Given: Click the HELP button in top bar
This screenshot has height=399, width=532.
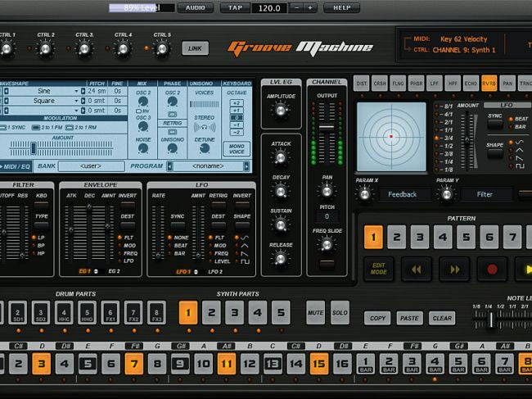Looking at the screenshot, I should click(341, 7).
